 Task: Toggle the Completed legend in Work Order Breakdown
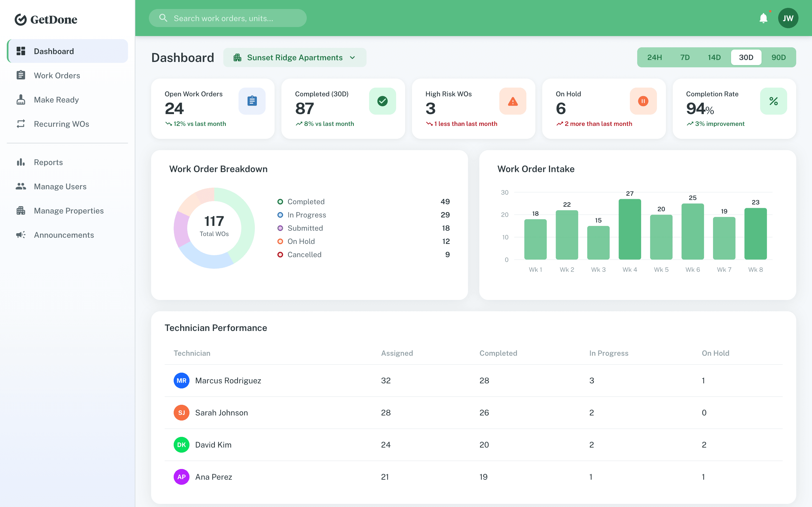306,201
